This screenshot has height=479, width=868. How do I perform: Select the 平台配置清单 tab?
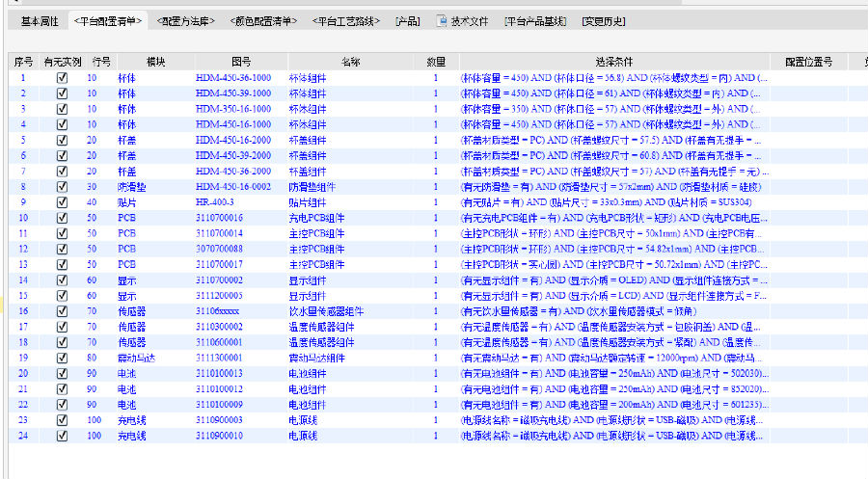point(108,21)
